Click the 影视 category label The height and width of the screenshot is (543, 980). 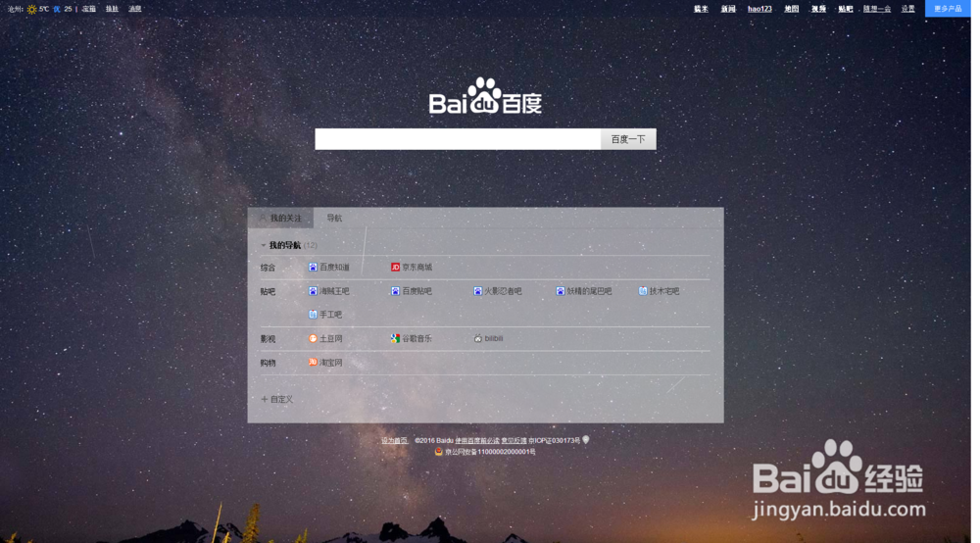(x=269, y=339)
